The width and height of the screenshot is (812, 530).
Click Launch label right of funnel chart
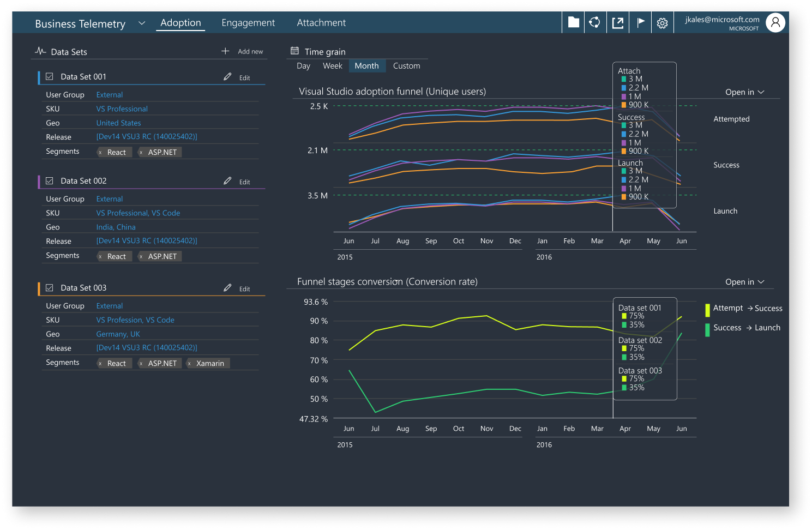point(726,211)
